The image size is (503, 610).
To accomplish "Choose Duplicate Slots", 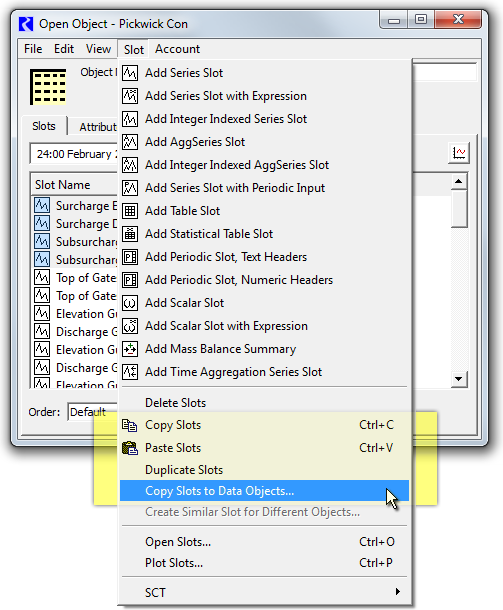I will point(264,470).
